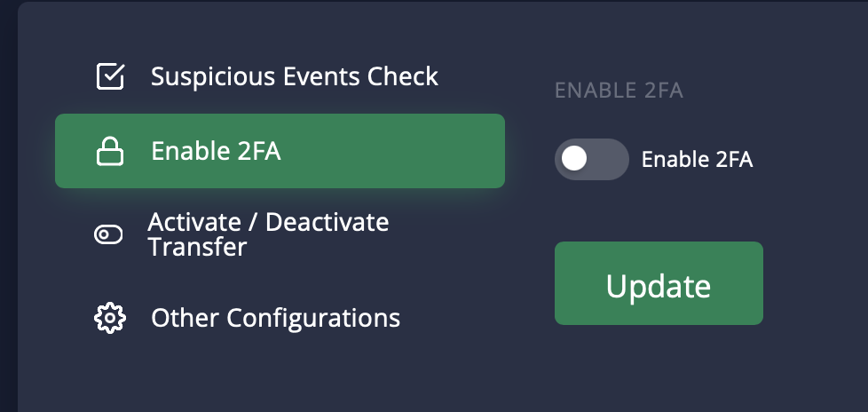The image size is (868, 412).
Task: Click the Enable 2FA label next to the switch
Action: pyautogui.click(x=697, y=160)
